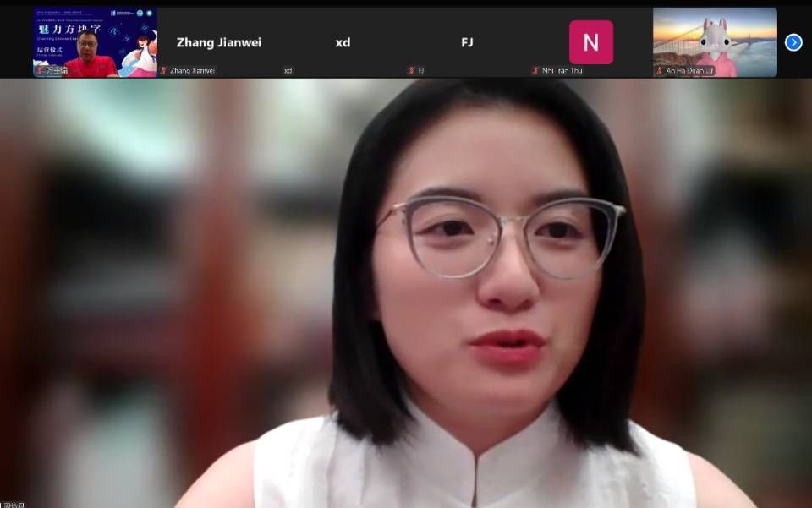Screen dimensions: 812x508
Task: Select the rabbit avatar video thumbnail
Action: [715, 42]
